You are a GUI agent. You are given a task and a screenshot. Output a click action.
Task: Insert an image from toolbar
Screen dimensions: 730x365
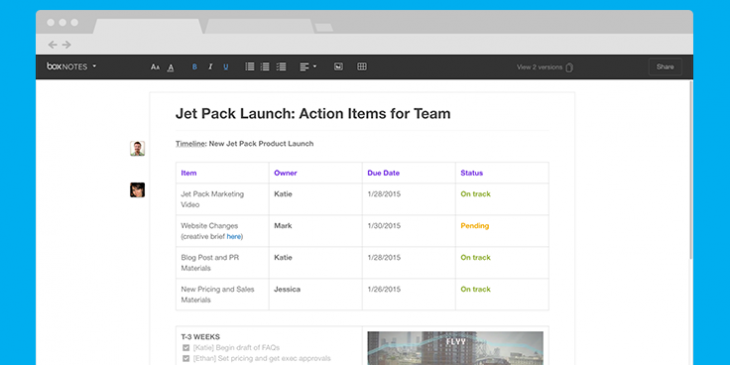[x=338, y=67]
